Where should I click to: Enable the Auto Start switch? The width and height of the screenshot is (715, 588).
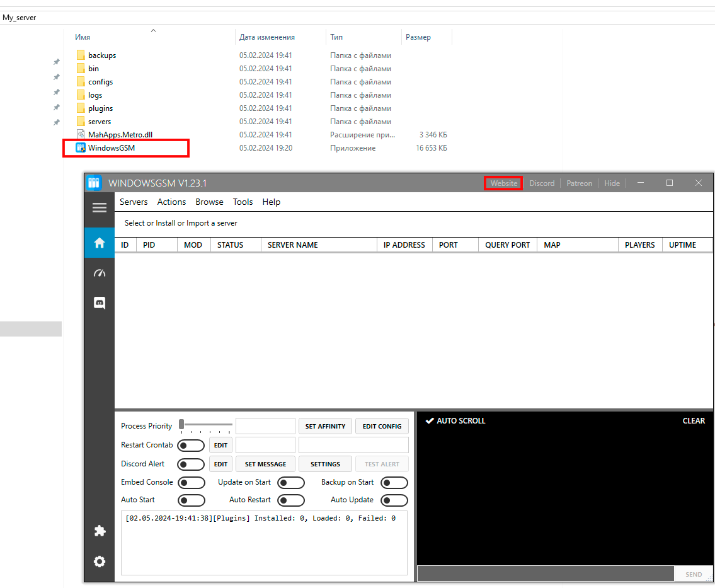pos(191,500)
